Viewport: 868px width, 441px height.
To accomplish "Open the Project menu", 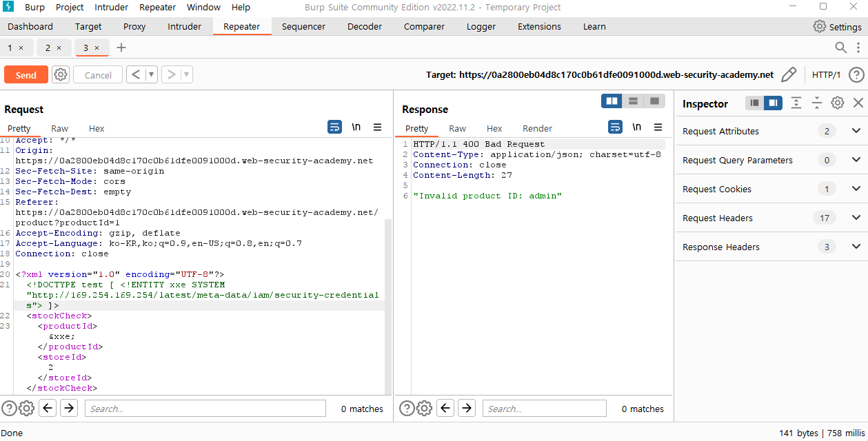I will click(x=70, y=7).
